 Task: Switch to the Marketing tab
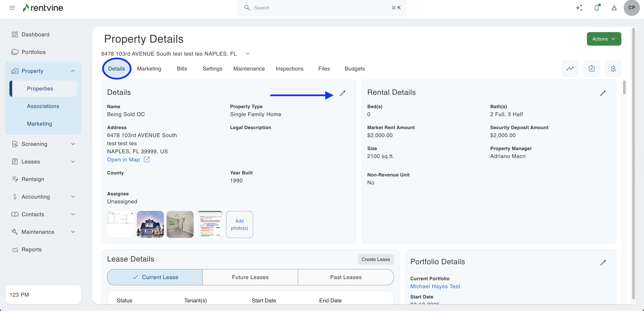(x=149, y=69)
